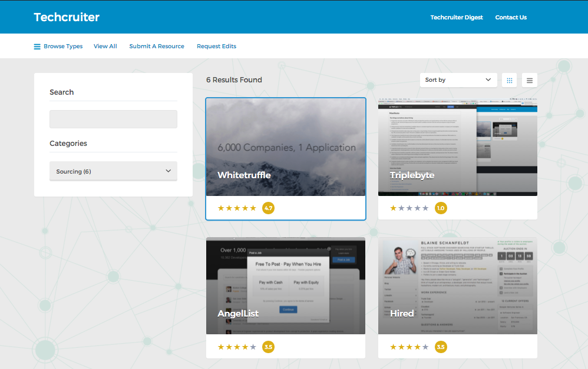Select View All in navigation

point(105,46)
